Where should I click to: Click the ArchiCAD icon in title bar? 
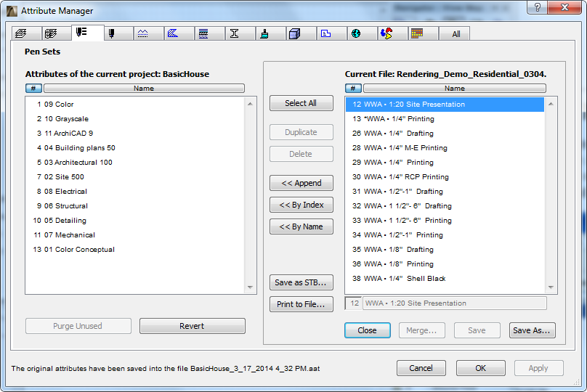12,11
